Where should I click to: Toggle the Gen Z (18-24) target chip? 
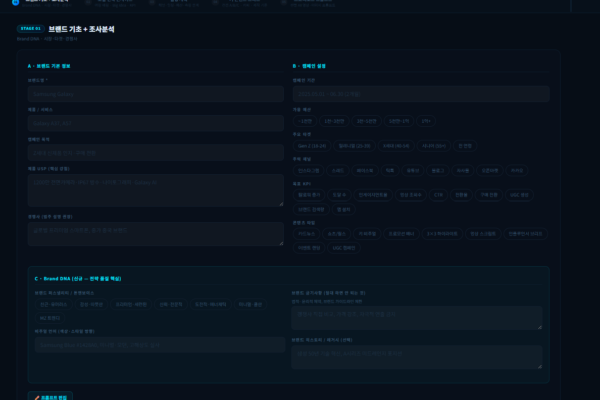click(x=312, y=146)
